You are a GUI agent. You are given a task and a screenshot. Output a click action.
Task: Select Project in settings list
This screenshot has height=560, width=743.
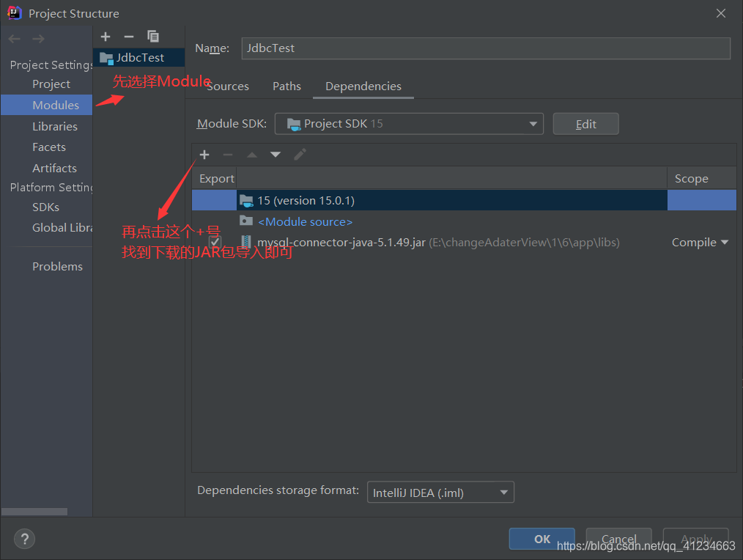coord(51,84)
